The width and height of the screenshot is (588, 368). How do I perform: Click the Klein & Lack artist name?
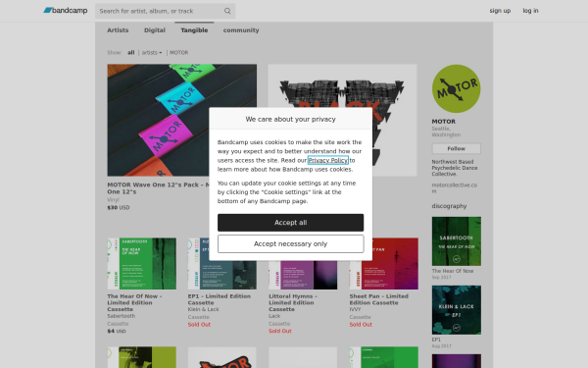203,309
